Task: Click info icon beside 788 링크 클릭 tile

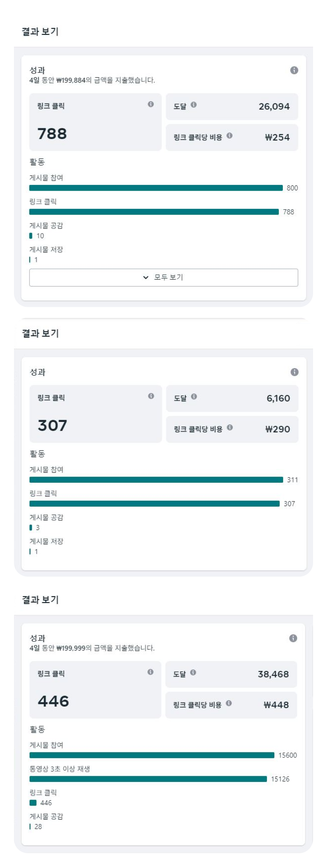Action: coord(151,104)
